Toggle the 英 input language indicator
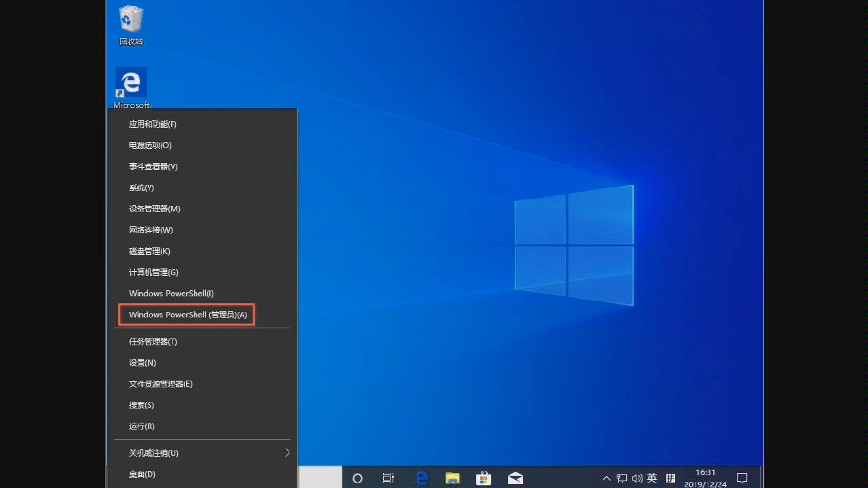Image resolution: width=868 pixels, height=488 pixels. [652, 478]
